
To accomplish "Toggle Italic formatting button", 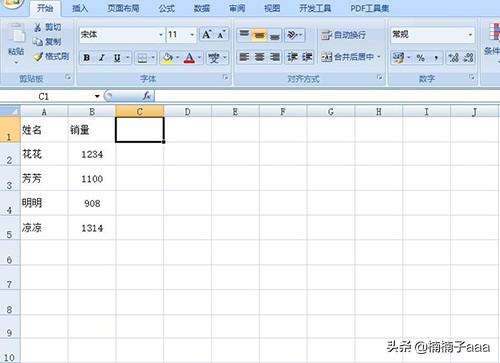I will click(x=102, y=58).
